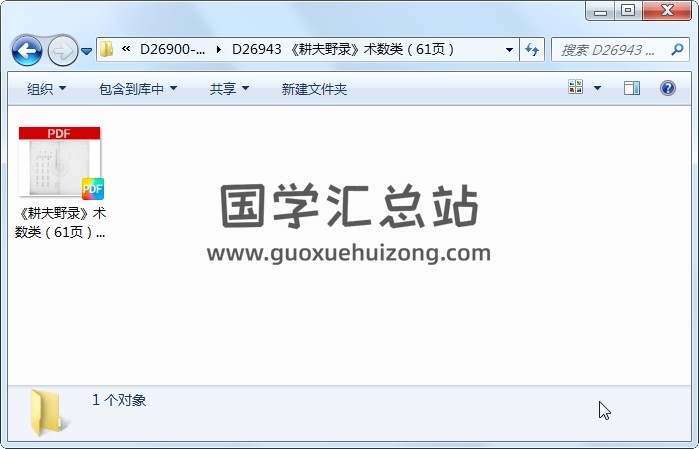Select the D26900 breadcrumb segment
Screen dimensions: 699x449
point(172,49)
